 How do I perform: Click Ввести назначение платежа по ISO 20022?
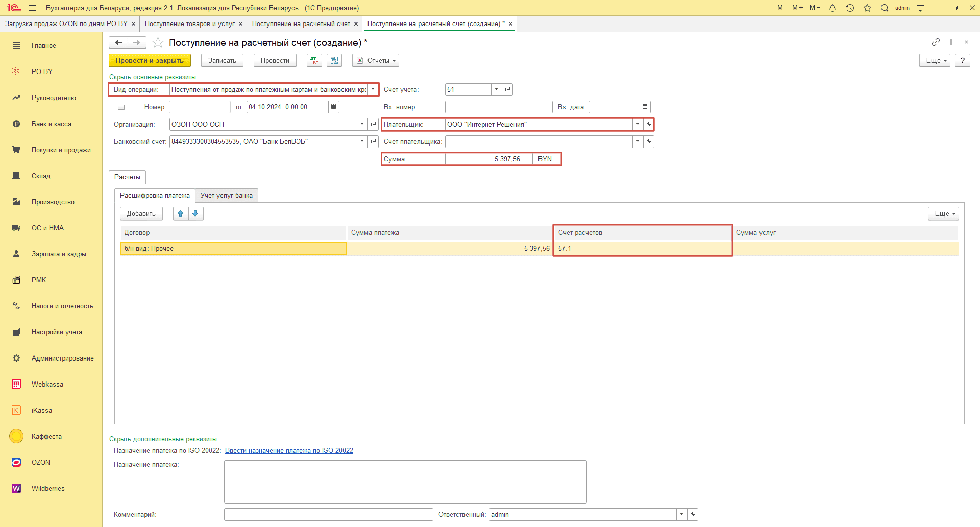tap(289, 450)
